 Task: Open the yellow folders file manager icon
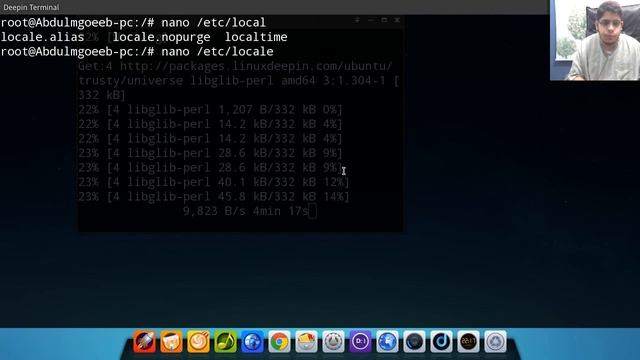pyautogui.click(x=306, y=341)
